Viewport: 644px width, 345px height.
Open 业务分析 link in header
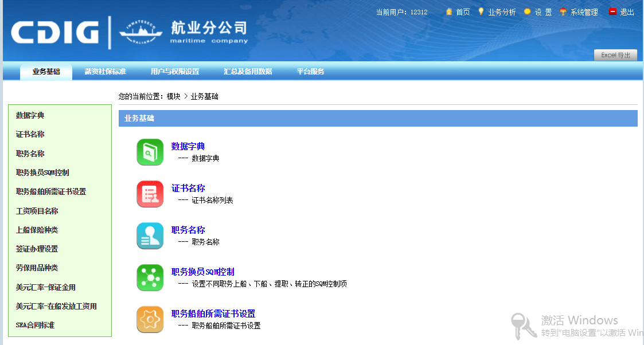click(x=502, y=12)
